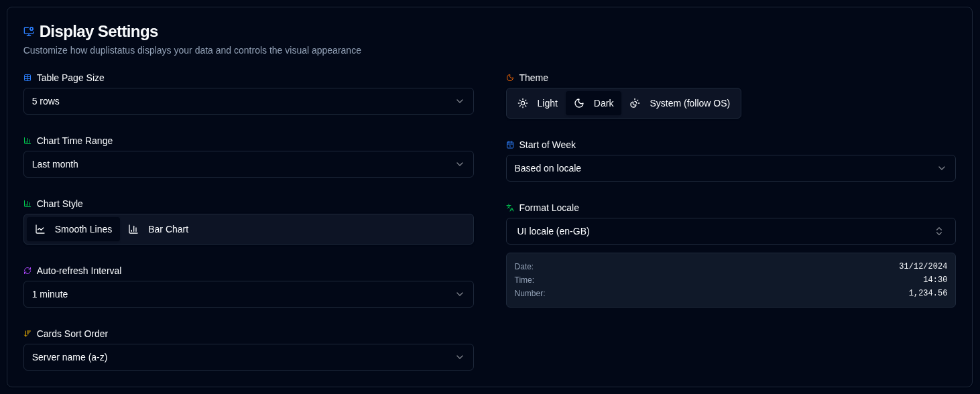Click the Chart Style label
This screenshot has height=394, width=980.
click(60, 204)
